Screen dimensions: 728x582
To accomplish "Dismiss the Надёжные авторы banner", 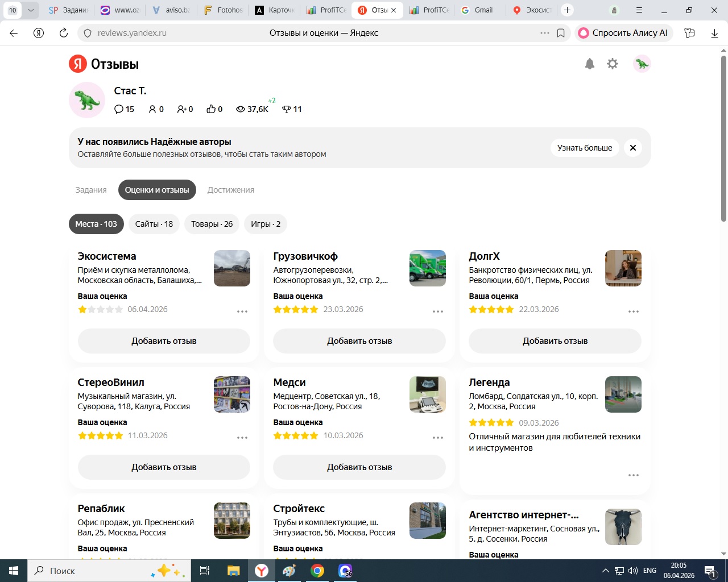I will pos(633,148).
